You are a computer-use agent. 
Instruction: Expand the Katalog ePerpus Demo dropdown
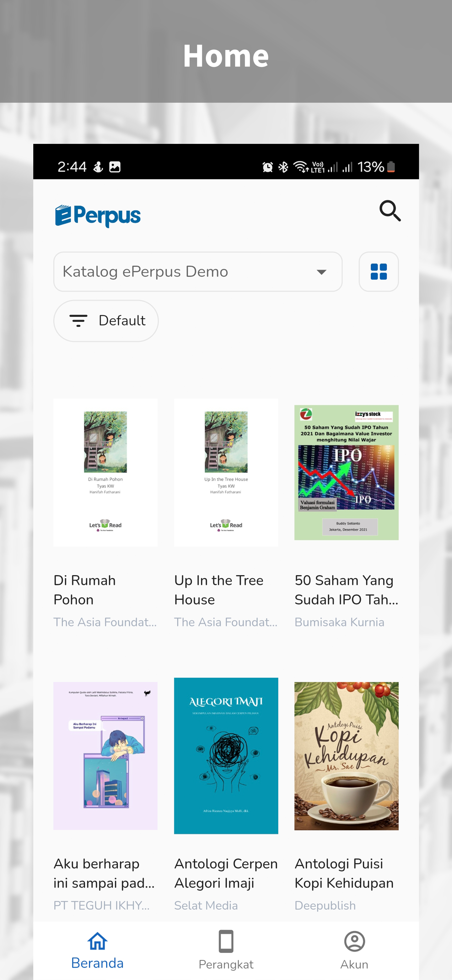[x=198, y=272]
